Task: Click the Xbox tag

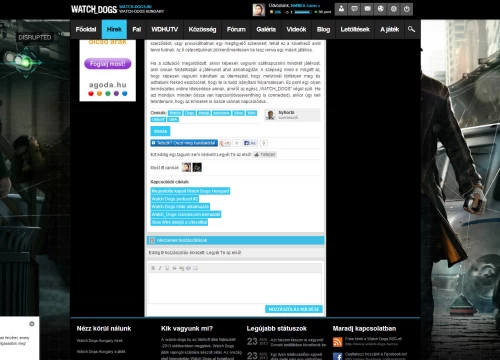Action: [238, 113]
